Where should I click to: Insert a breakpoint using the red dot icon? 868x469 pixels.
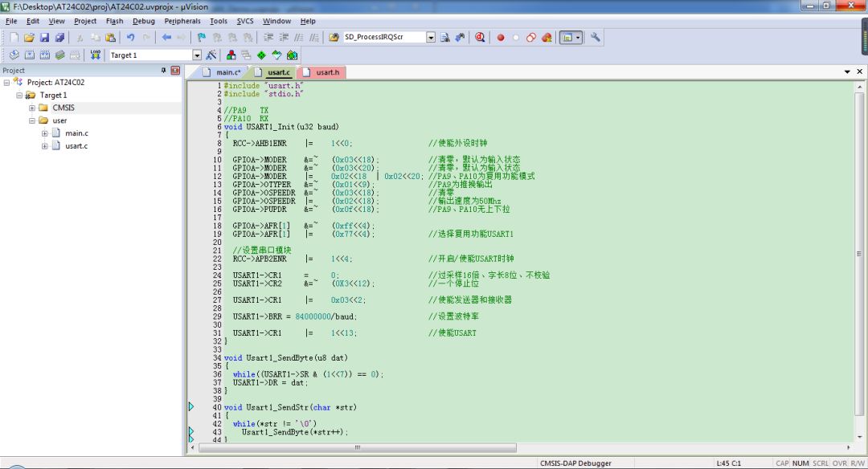tap(500, 38)
